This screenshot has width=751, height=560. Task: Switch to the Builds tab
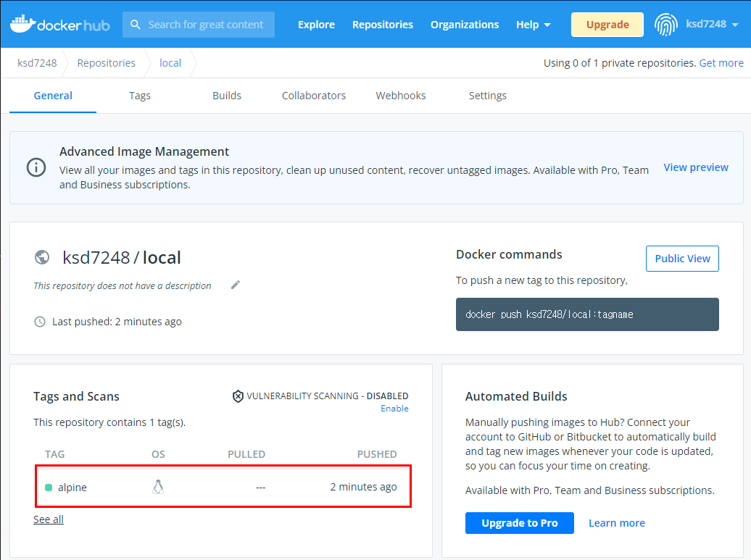[x=227, y=96]
